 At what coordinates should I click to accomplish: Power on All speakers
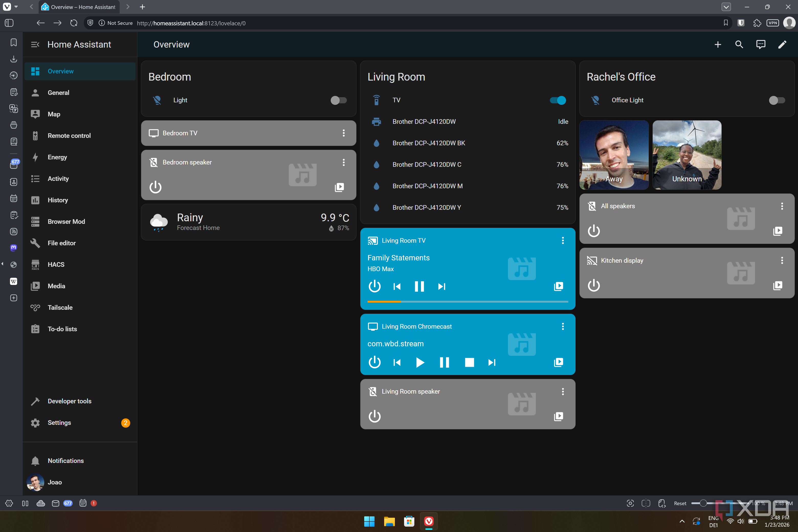tap(594, 231)
